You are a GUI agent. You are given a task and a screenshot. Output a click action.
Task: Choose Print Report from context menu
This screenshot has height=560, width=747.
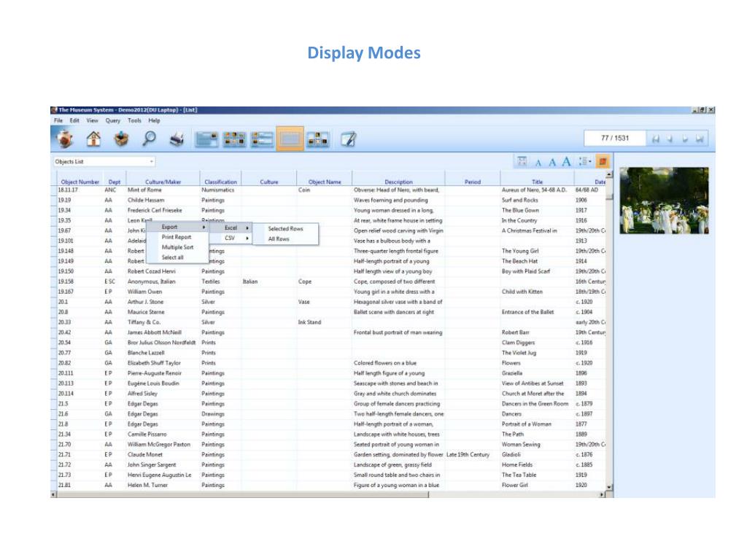pos(177,237)
